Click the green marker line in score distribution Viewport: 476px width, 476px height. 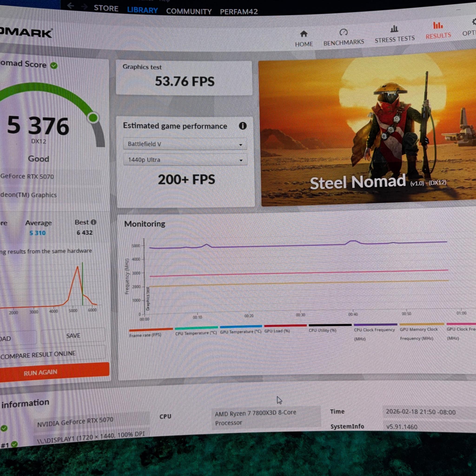point(83,284)
